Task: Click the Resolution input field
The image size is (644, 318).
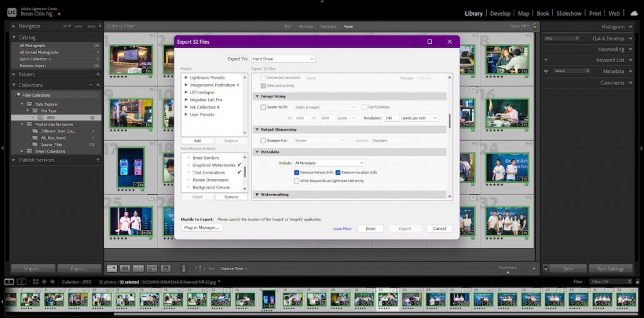Action: point(392,118)
